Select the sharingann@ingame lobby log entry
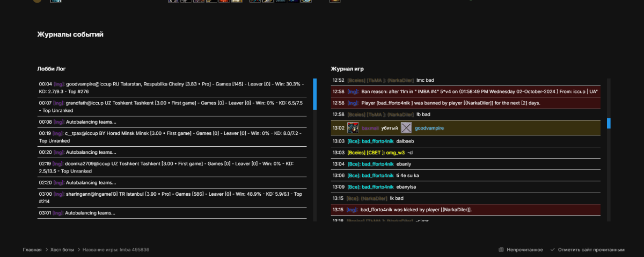This screenshot has width=644, height=257. point(172,197)
